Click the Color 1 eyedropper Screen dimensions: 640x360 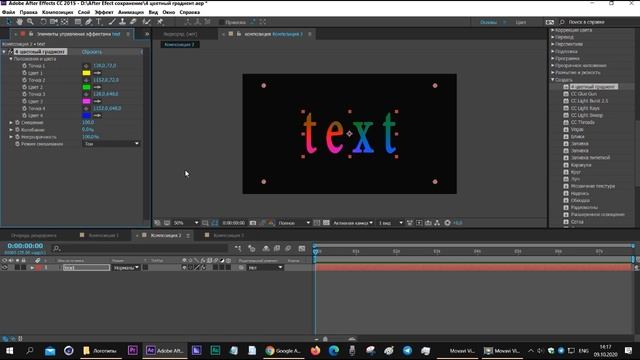tap(97, 73)
